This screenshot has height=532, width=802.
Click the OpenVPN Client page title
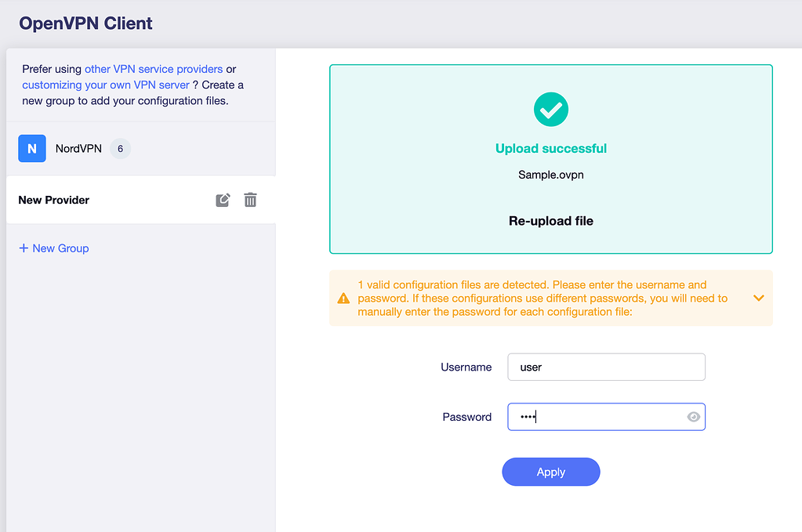click(86, 24)
